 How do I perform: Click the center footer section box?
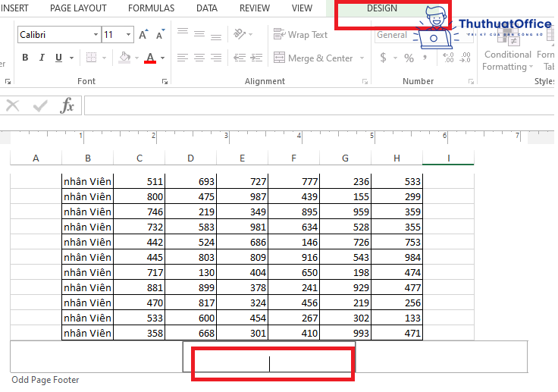(x=269, y=357)
